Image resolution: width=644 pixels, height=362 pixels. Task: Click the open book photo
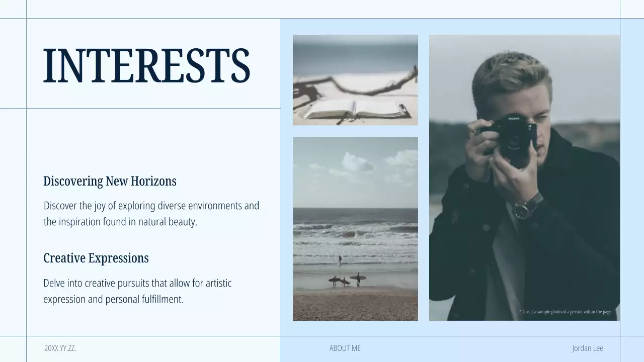pos(355,80)
